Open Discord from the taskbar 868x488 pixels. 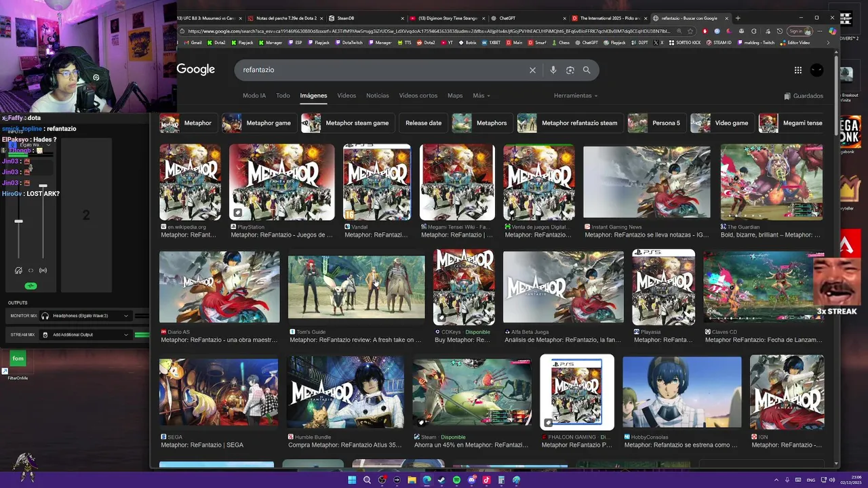pos(471,480)
